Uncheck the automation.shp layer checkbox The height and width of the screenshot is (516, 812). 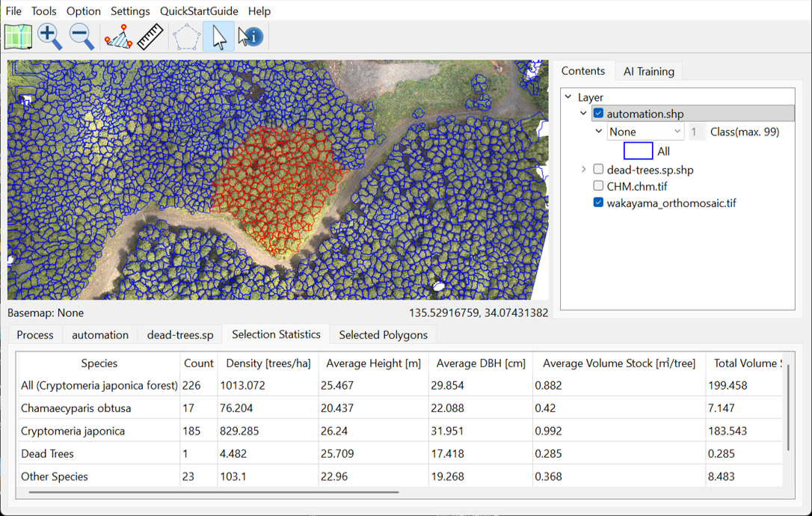coord(598,114)
